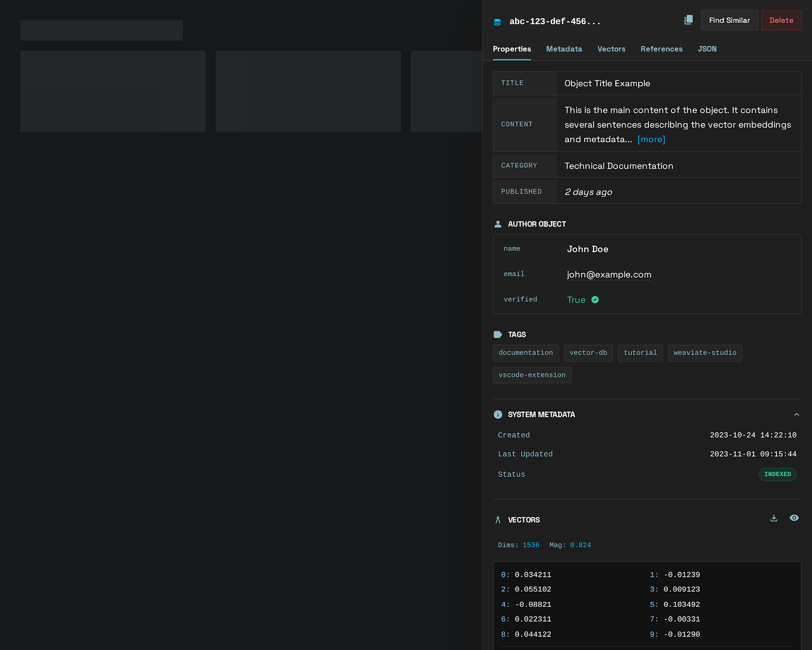Select the vscode-extension tag
812x650 pixels.
[532, 375]
